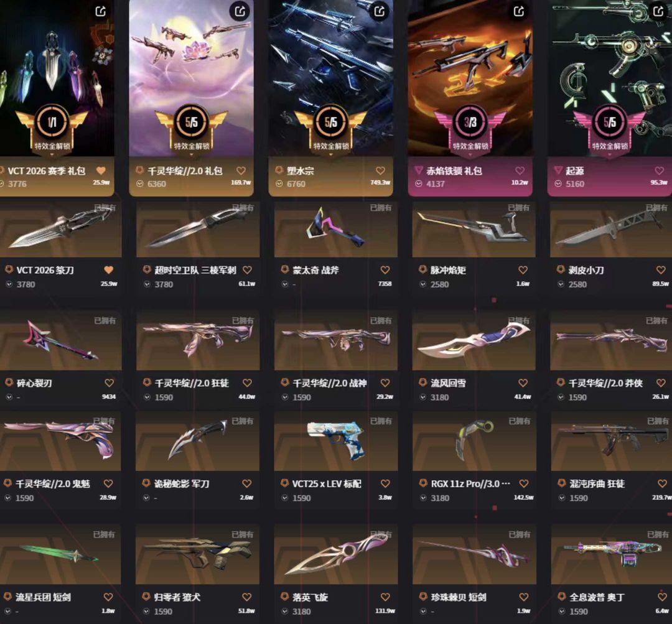Click share icon on 赤焰铁骤 礼包 card

pos(519,11)
